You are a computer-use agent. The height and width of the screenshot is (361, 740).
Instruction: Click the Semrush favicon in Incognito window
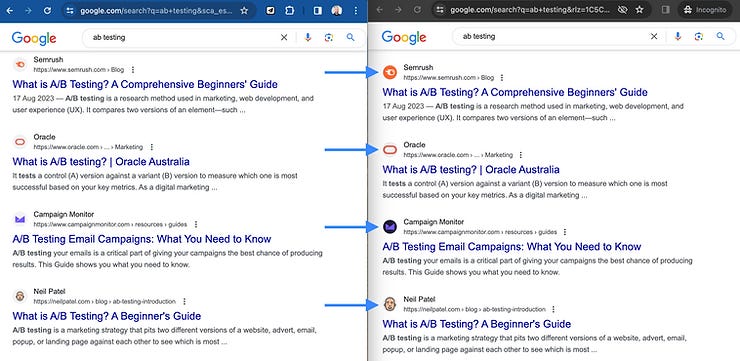tap(390, 72)
